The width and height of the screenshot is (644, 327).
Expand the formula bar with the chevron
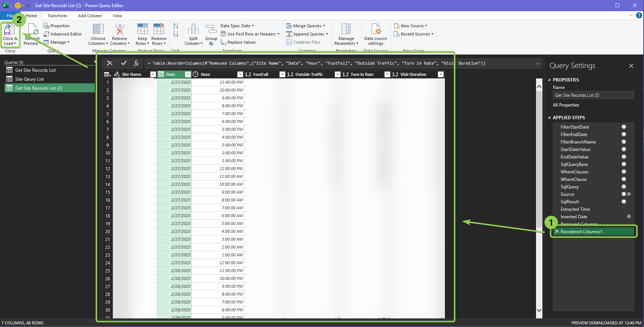coord(538,63)
